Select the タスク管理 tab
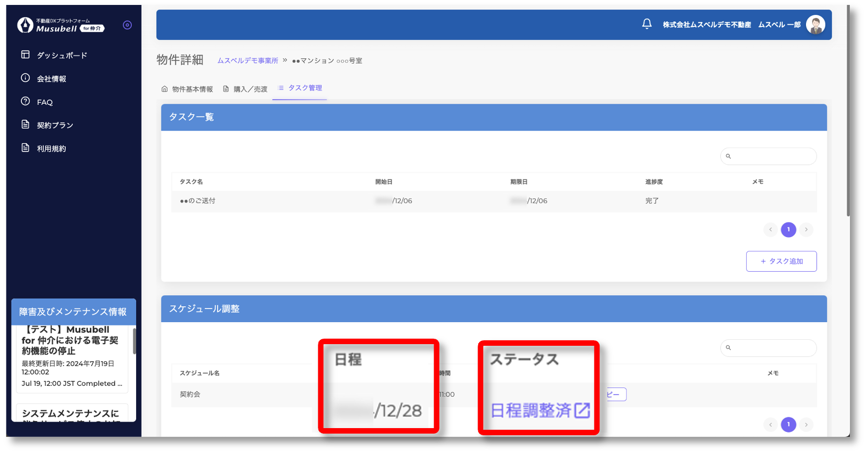The height and width of the screenshot is (455, 868). click(x=300, y=88)
